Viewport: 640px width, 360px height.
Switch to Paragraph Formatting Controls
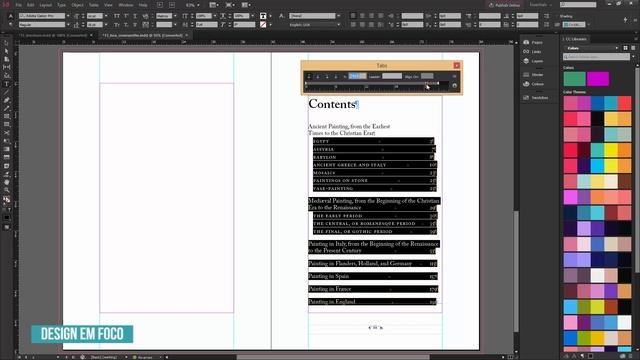(11, 24)
